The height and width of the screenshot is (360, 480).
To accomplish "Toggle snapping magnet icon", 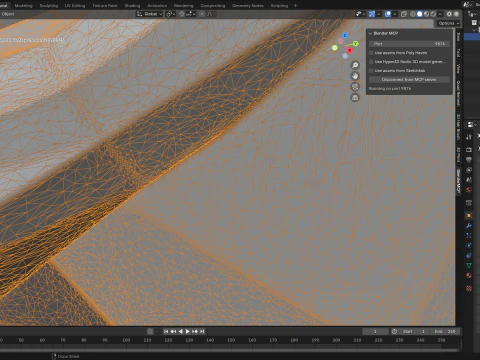I will pyautogui.click(x=182, y=14).
